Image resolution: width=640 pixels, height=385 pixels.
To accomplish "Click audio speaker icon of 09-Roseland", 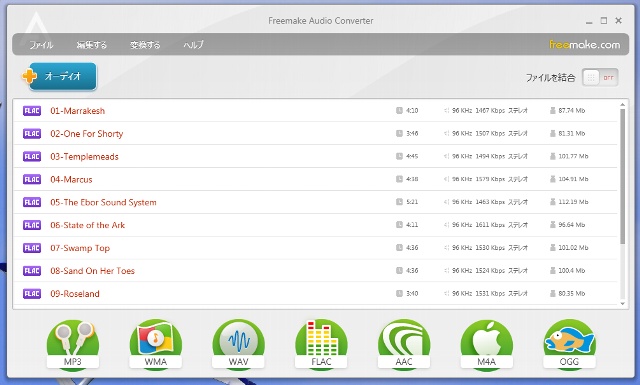I will click(x=447, y=293).
